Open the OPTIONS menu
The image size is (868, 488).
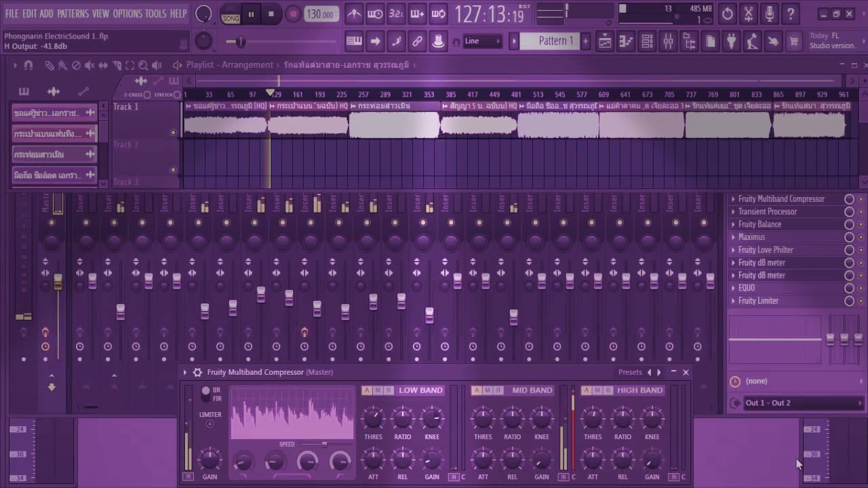[127, 14]
